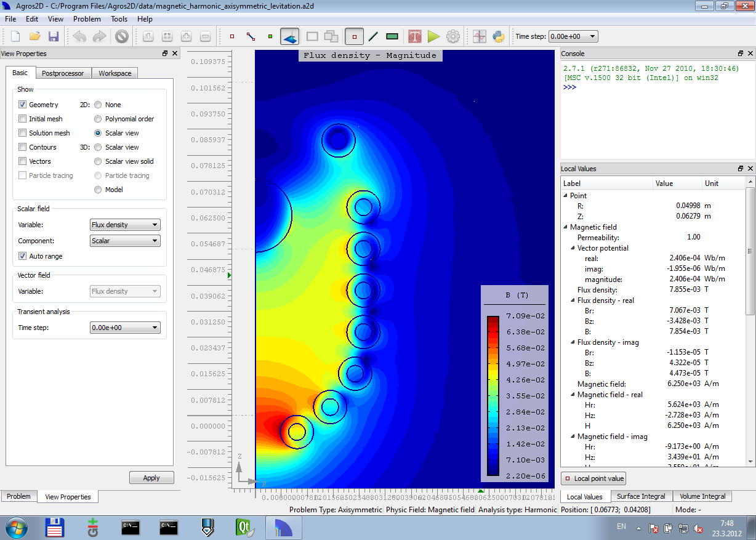Toggle the Auto range checkbox
The image size is (756, 540).
point(23,256)
